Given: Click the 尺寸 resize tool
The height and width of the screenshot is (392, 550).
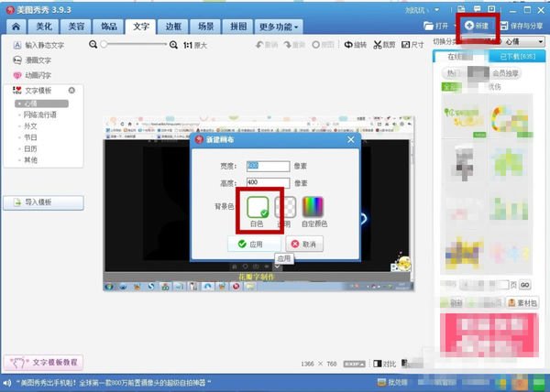Looking at the screenshot, I should (412, 45).
